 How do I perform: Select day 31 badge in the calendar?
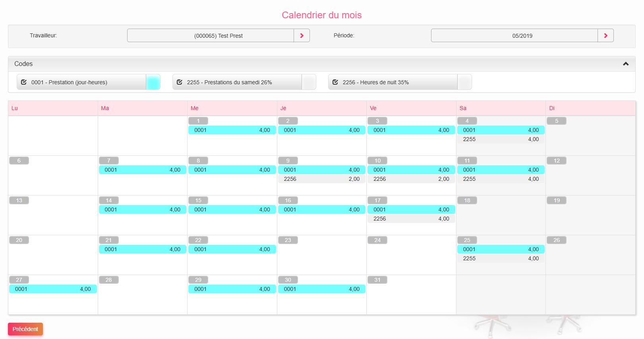coord(377,280)
